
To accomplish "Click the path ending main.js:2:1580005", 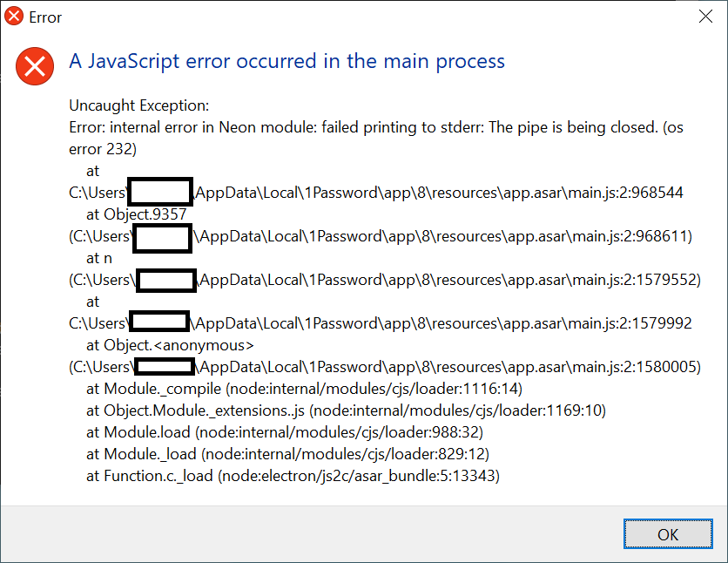I will click(x=385, y=367).
